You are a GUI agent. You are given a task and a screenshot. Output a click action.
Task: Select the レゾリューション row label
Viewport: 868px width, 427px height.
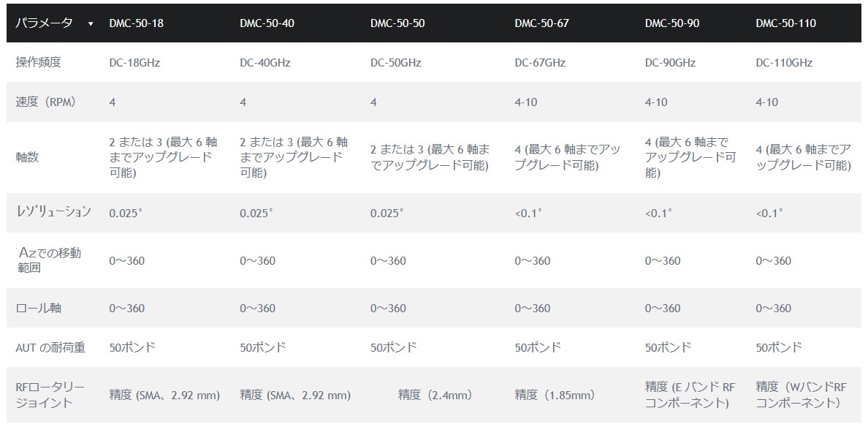coord(53,213)
